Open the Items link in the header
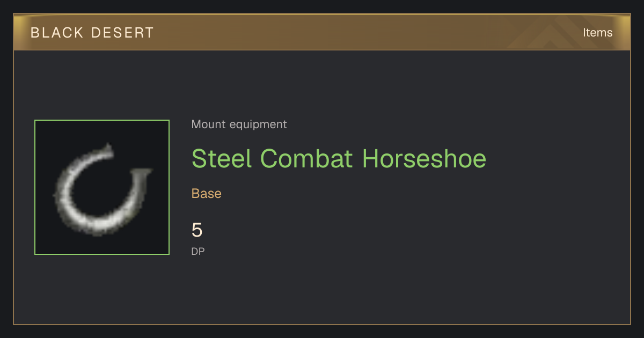 [x=597, y=32]
